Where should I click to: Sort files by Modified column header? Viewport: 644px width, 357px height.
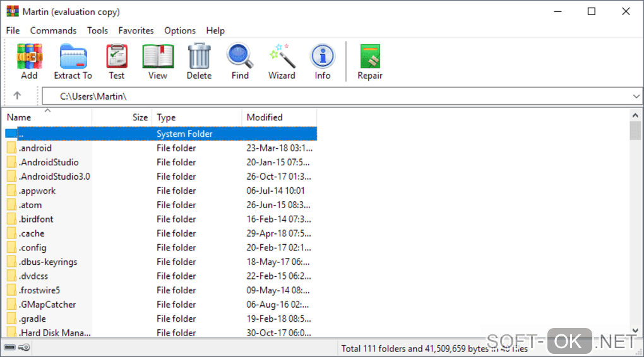pyautogui.click(x=279, y=117)
